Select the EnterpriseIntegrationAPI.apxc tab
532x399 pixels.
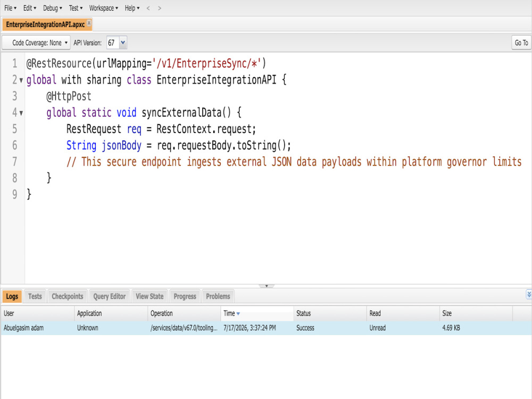pos(45,24)
